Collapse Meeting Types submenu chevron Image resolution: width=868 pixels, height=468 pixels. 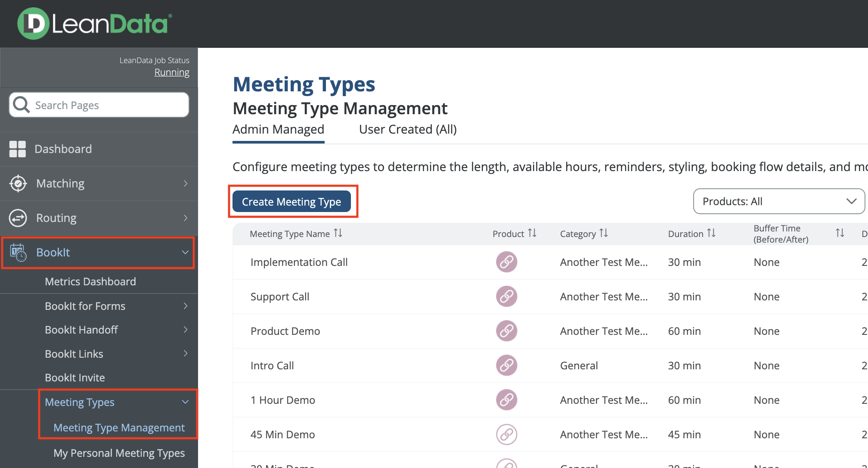pyautogui.click(x=186, y=402)
